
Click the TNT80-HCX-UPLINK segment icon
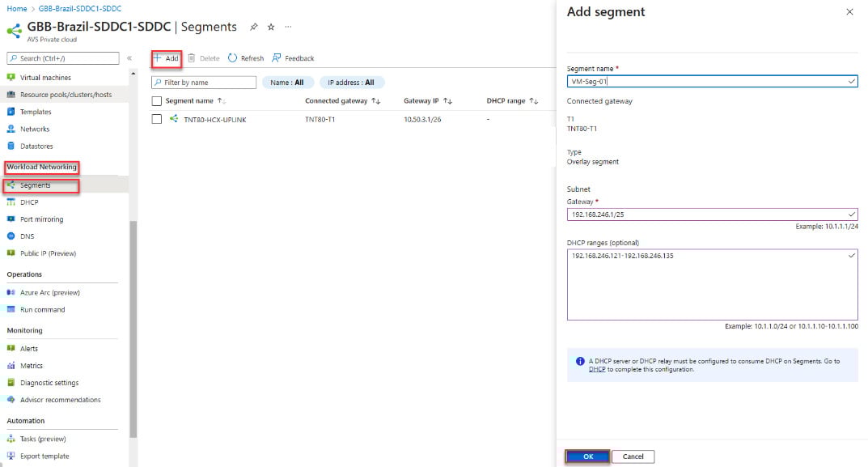point(174,118)
